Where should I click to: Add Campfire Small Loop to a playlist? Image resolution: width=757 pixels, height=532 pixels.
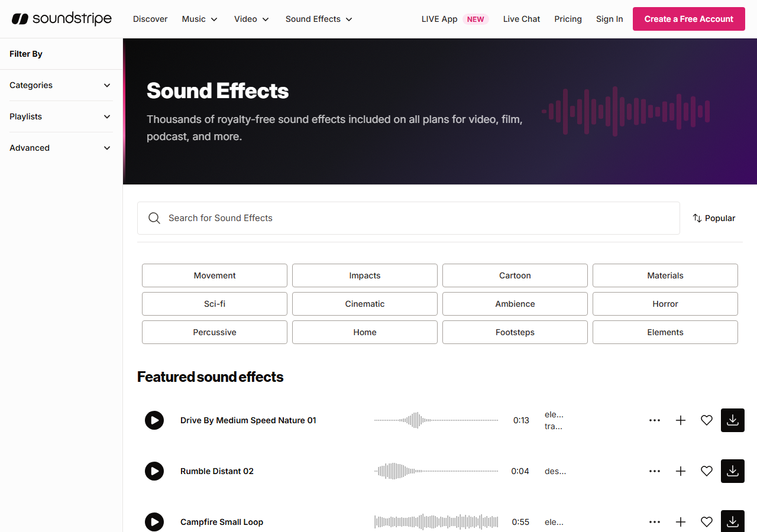[681, 522]
